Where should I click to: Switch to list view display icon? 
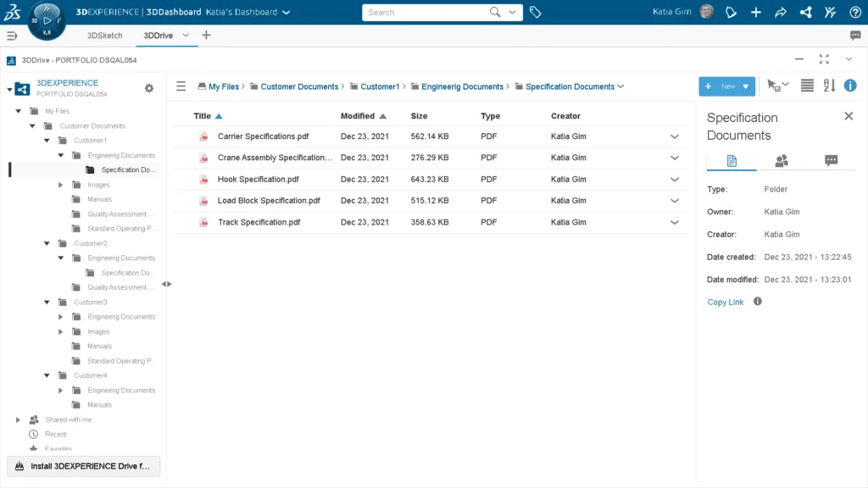click(x=807, y=86)
